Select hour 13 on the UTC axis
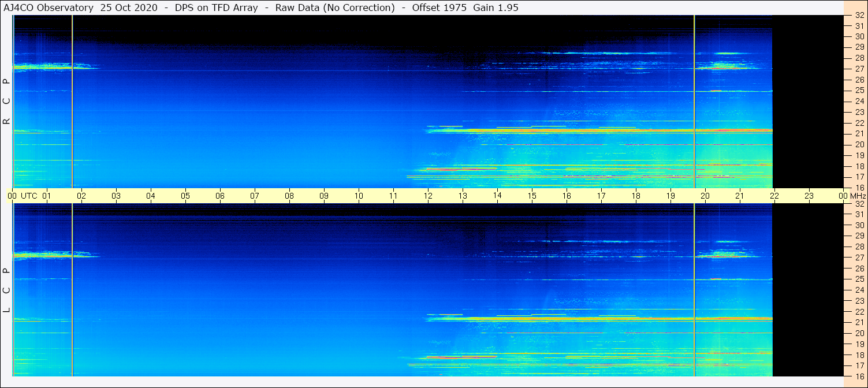Screen dimensions: 868x388 point(463,196)
